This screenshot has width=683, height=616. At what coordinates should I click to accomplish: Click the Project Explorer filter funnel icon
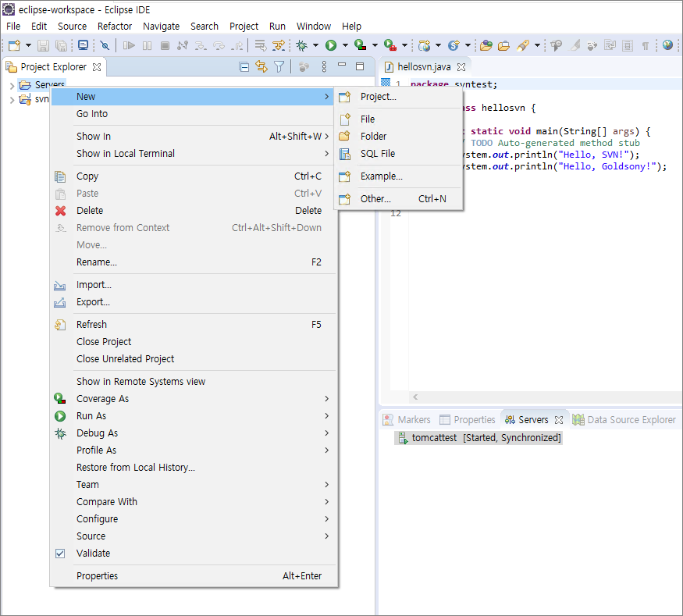point(279,66)
